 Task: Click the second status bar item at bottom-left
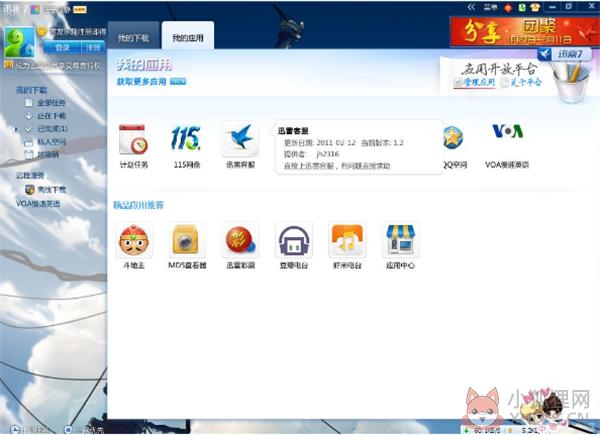pyautogui.click(x=83, y=430)
